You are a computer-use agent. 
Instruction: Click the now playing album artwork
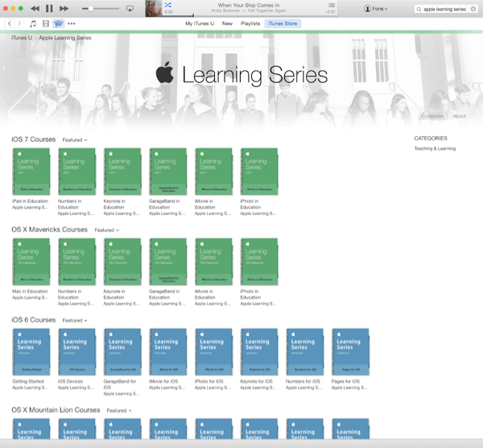point(154,8)
